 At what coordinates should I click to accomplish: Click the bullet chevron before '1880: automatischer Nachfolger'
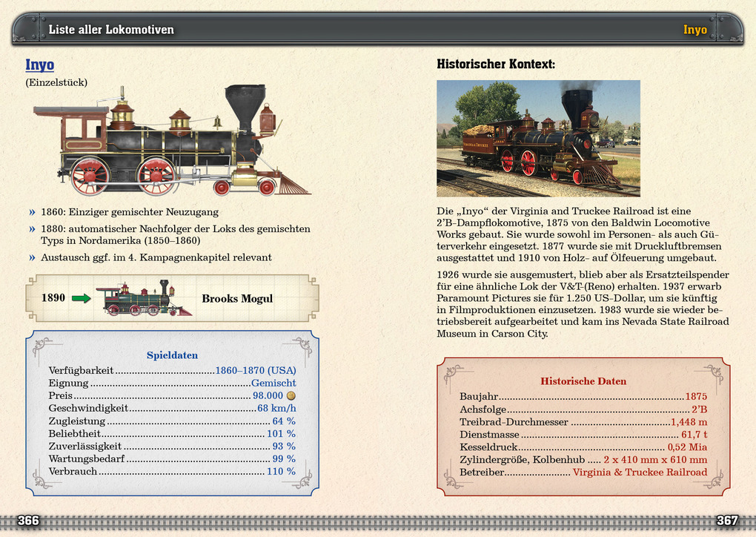[x=33, y=229]
